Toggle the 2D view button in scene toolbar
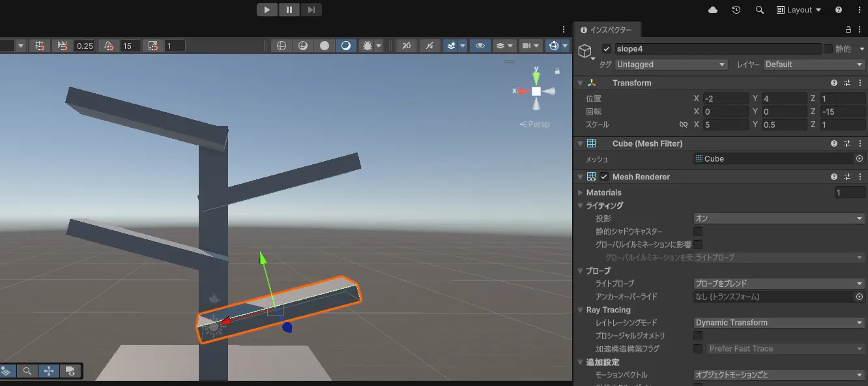Image resolution: width=868 pixels, height=386 pixels. (x=406, y=46)
